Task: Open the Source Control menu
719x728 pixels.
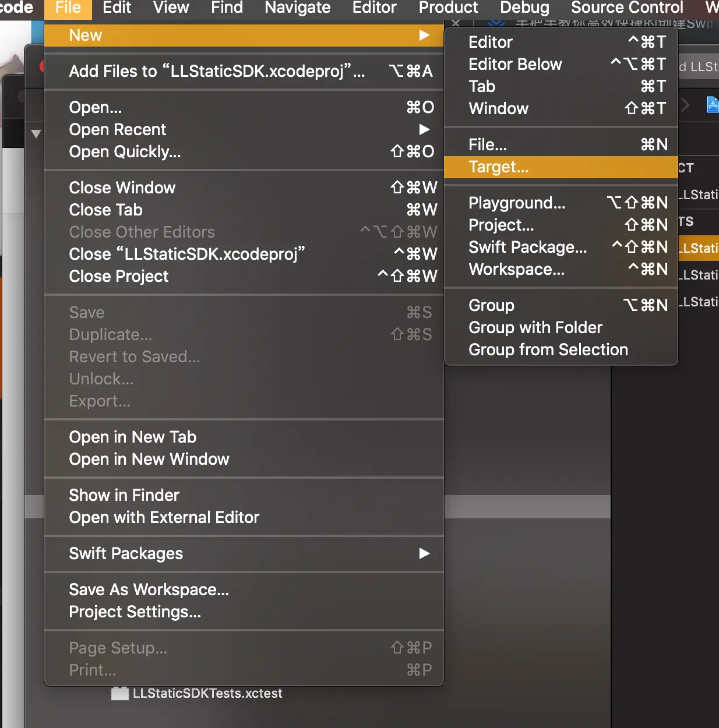Action: coord(627,8)
